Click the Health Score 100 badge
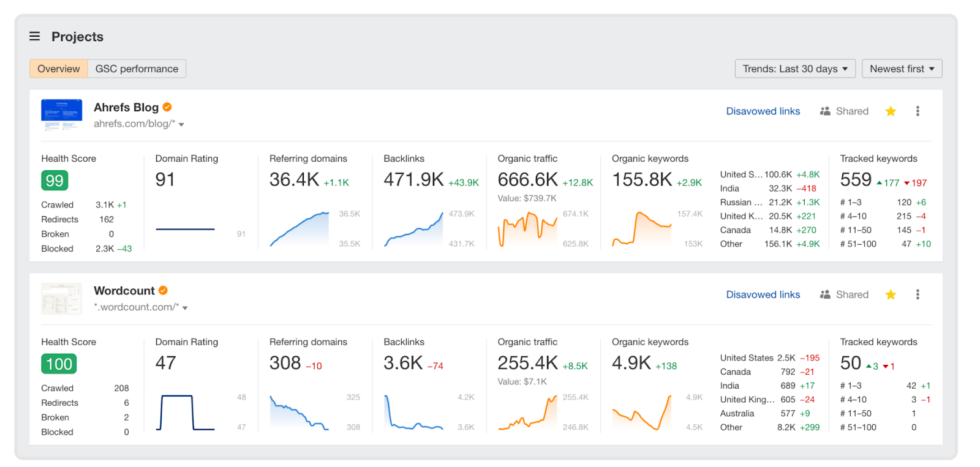The image size is (980, 467). [59, 364]
